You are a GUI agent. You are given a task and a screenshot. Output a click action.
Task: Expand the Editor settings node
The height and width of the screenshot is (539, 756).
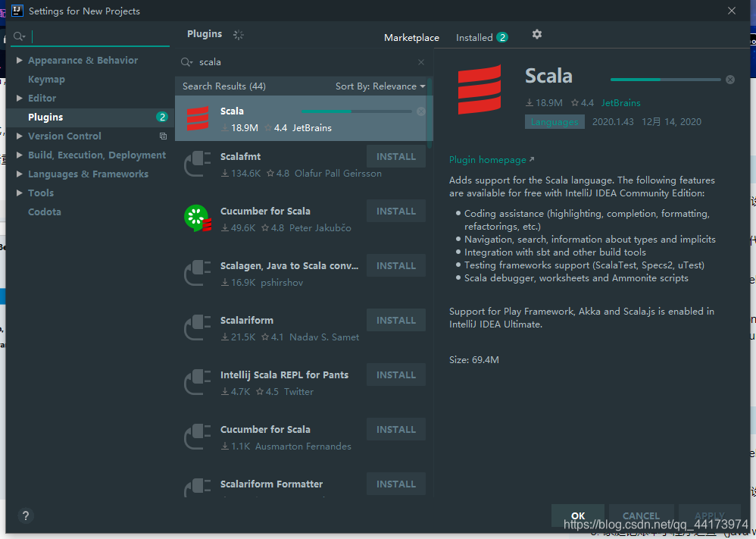point(19,98)
